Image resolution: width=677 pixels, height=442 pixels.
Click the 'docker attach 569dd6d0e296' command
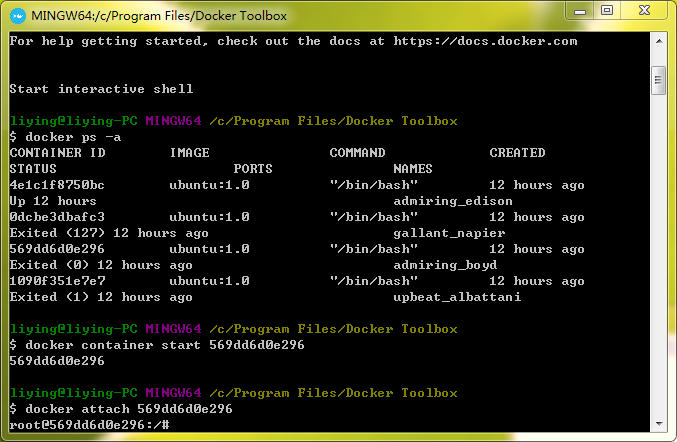point(129,409)
